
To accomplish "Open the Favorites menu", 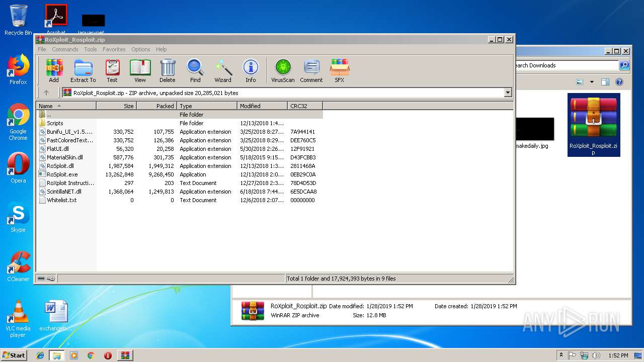I will [x=114, y=49].
